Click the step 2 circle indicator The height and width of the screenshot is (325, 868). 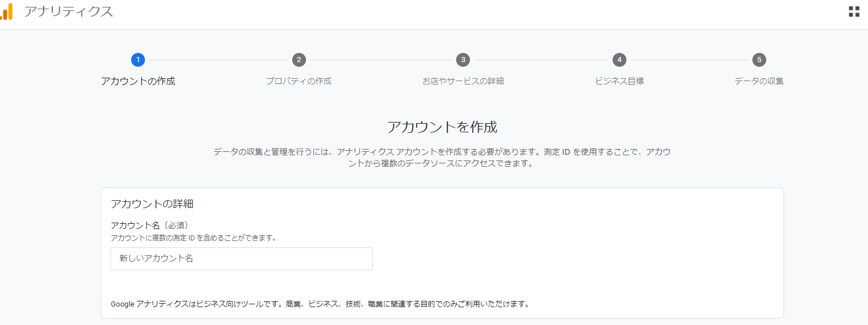[299, 60]
